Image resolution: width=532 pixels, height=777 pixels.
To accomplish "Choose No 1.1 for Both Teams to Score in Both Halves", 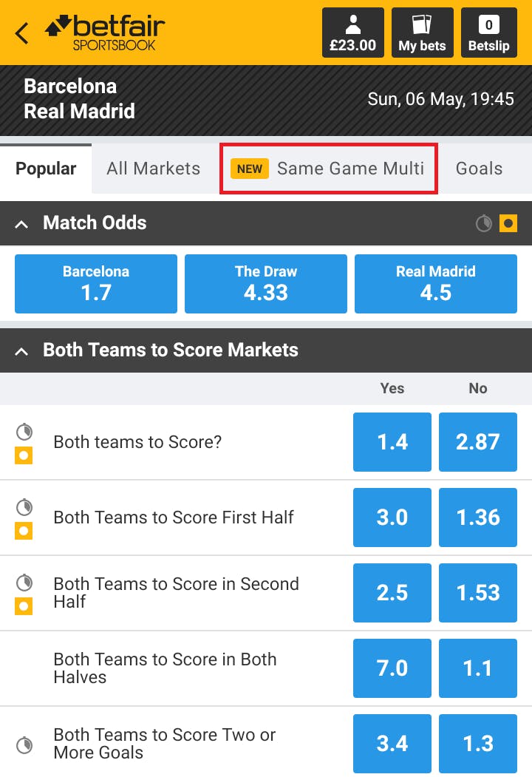I will click(478, 668).
